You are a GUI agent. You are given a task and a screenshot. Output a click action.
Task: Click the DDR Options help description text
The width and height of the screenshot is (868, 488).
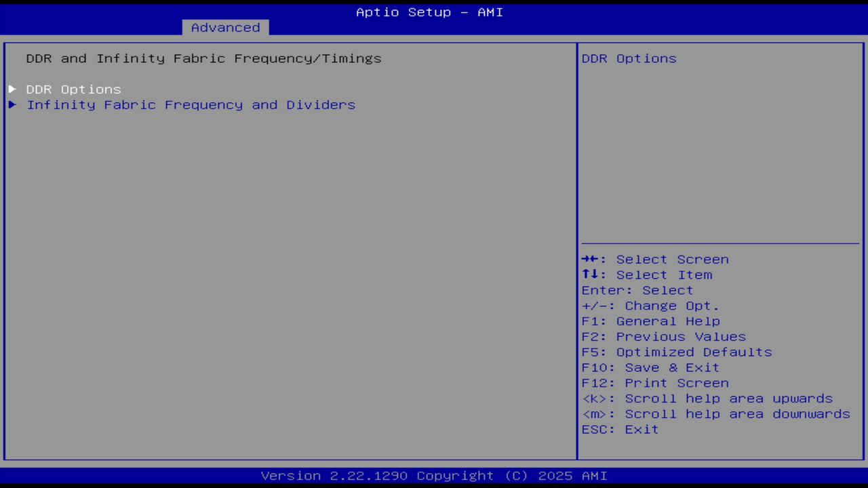coord(628,58)
